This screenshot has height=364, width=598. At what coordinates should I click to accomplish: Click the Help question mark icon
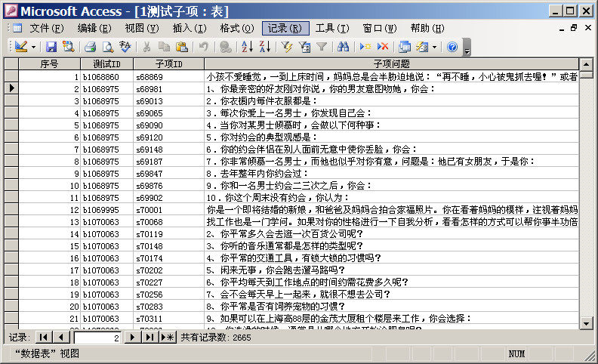click(x=452, y=47)
